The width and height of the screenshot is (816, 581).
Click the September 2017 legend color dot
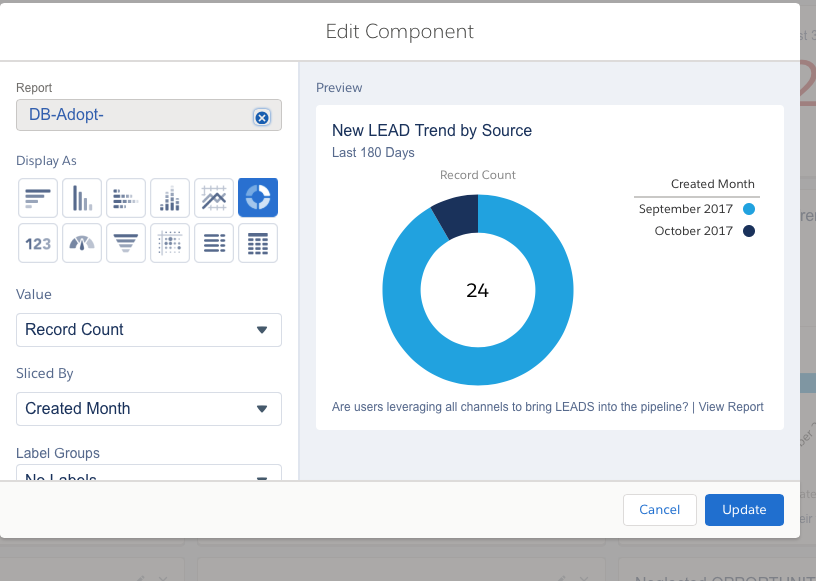pyautogui.click(x=748, y=209)
